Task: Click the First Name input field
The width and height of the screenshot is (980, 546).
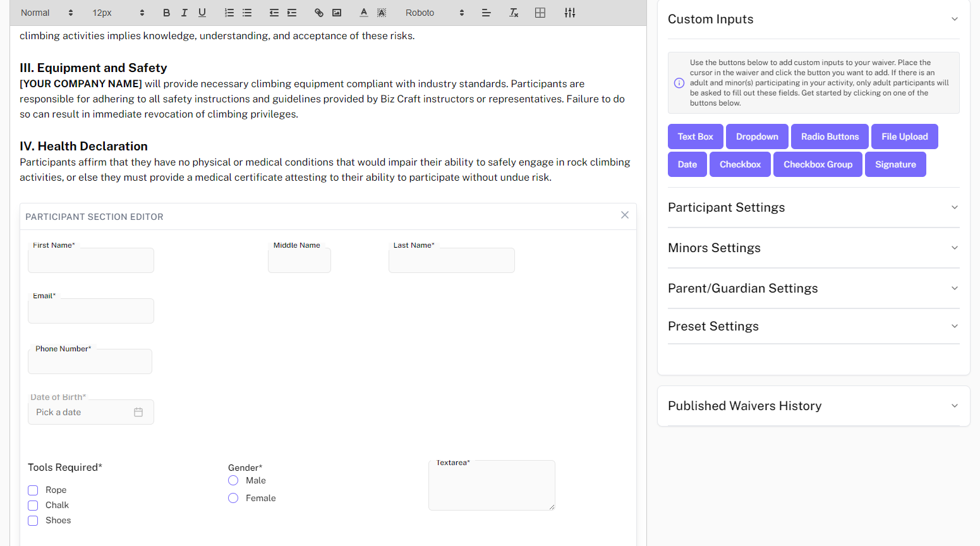Action: click(91, 261)
